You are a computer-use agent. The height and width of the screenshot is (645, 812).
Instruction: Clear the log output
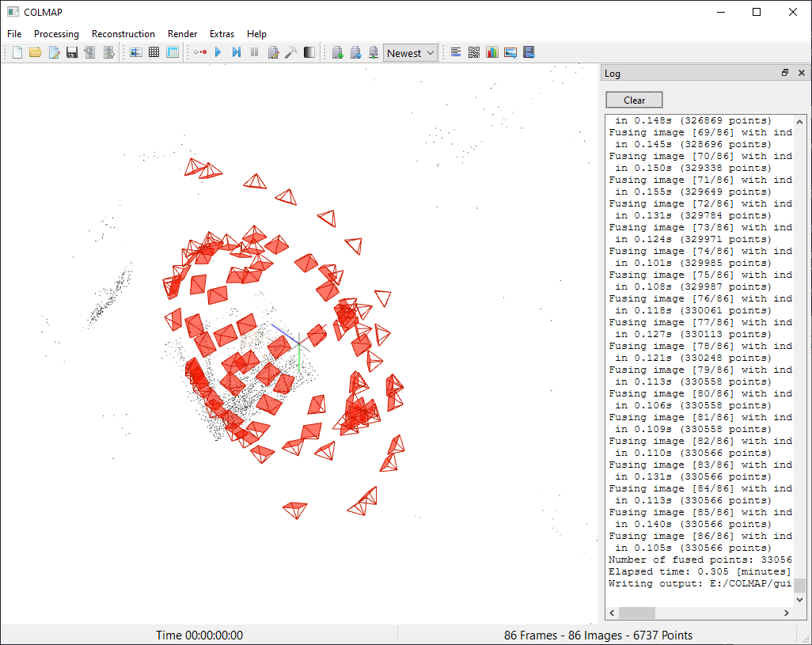tap(633, 100)
